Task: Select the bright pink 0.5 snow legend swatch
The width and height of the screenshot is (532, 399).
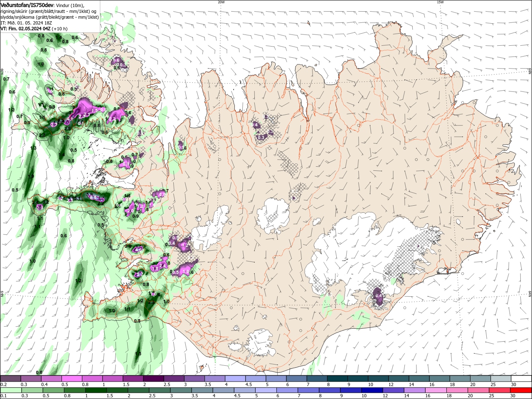Action: coord(72,379)
